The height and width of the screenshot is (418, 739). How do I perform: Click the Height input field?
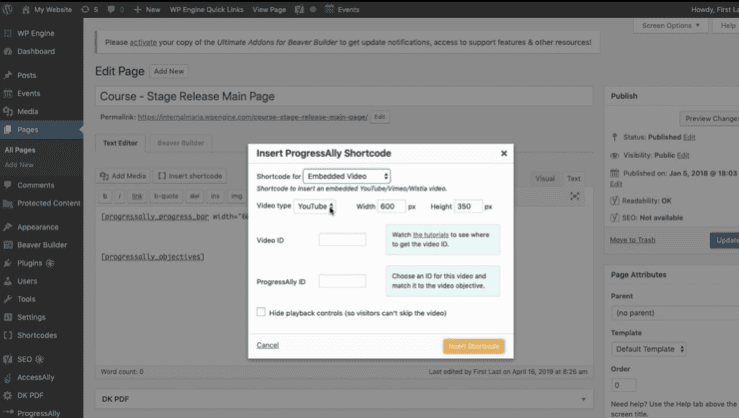(468, 206)
